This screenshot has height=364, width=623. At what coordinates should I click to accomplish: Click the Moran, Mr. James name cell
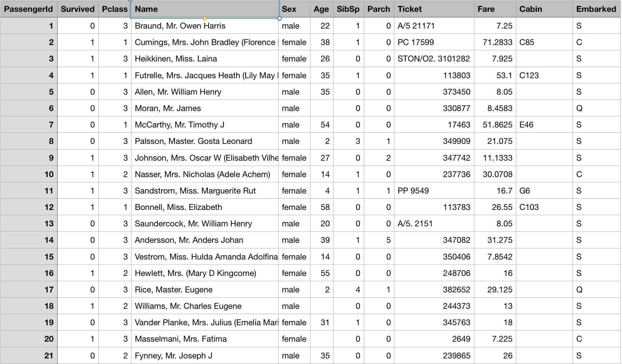[205, 108]
